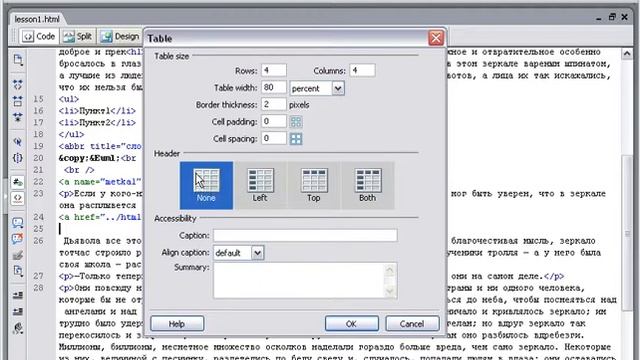Image resolution: width=640 pixels, height=360 pixels.
Task: Open the Open Documents list icon
Action: tap(18, 60)
